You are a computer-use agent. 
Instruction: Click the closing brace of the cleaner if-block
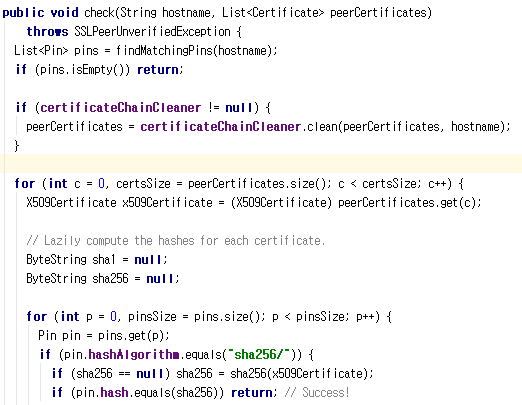17,146
